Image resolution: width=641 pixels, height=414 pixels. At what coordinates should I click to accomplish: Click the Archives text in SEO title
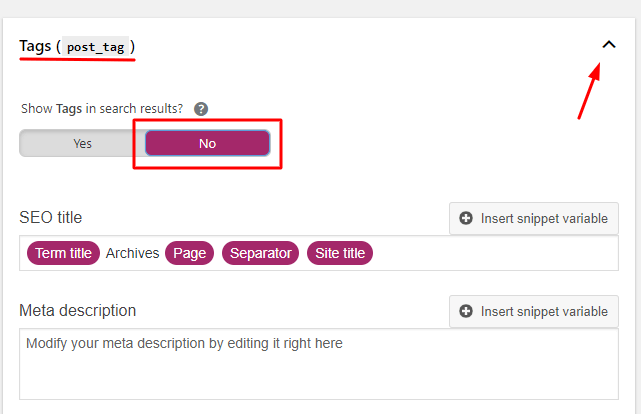[x=132, y=253]
